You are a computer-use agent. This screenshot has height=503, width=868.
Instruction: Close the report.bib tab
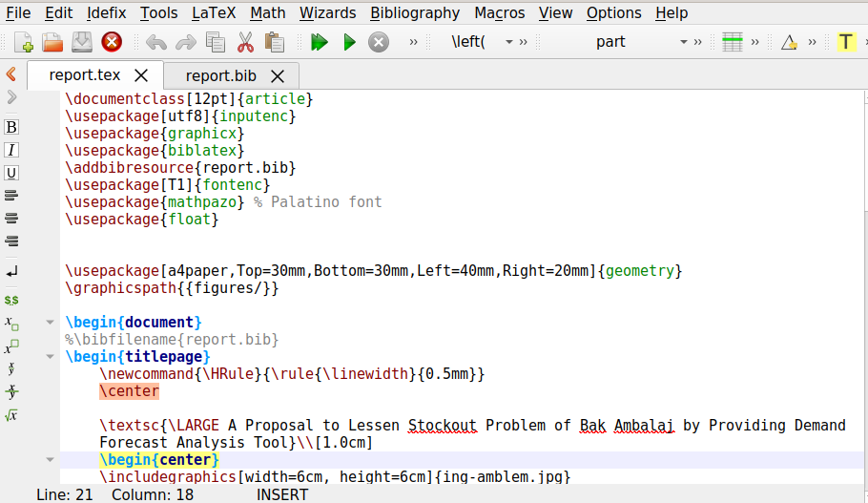point(278,76)
